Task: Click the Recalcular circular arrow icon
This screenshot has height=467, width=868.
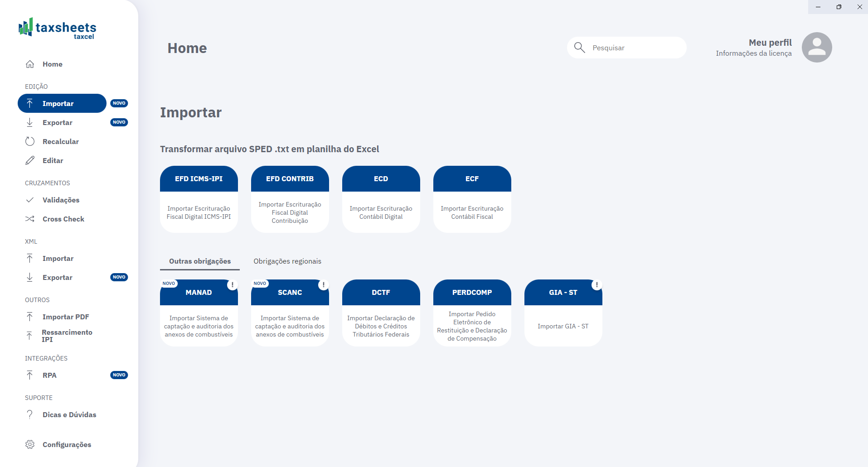Action: coord(30,141)
